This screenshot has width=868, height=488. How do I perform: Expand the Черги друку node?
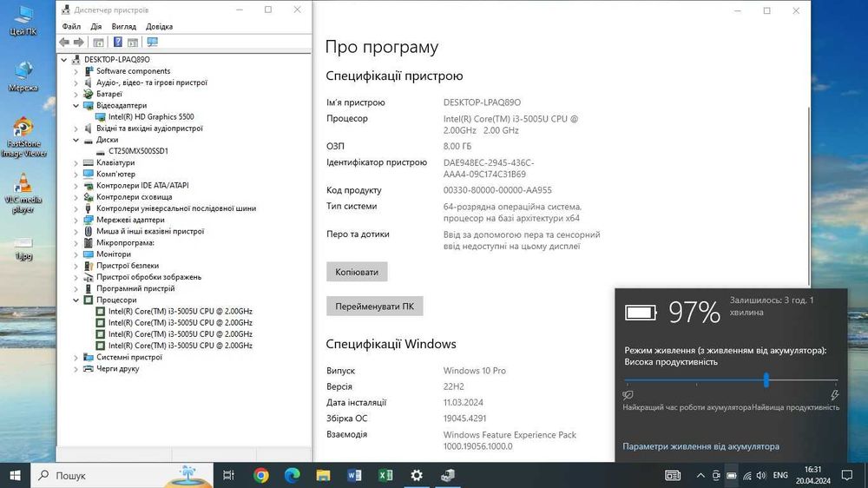[x=76, y=369]
